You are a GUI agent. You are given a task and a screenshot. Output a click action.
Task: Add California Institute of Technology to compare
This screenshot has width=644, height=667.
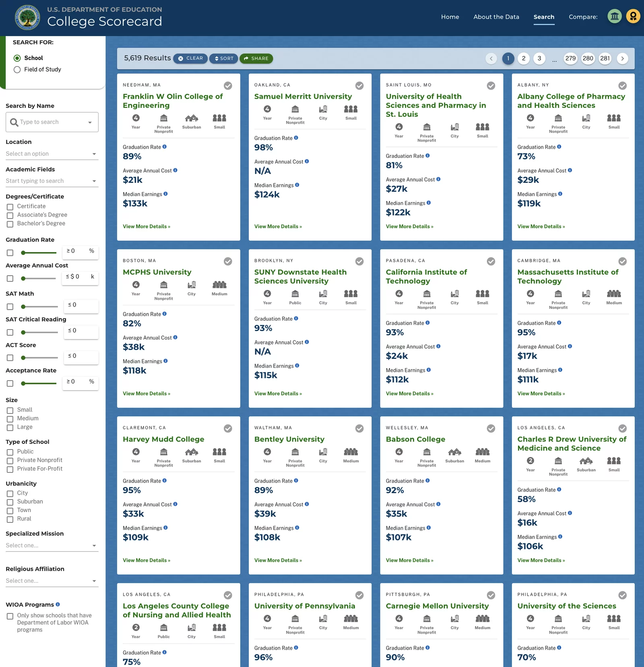[x=491, y=261]
